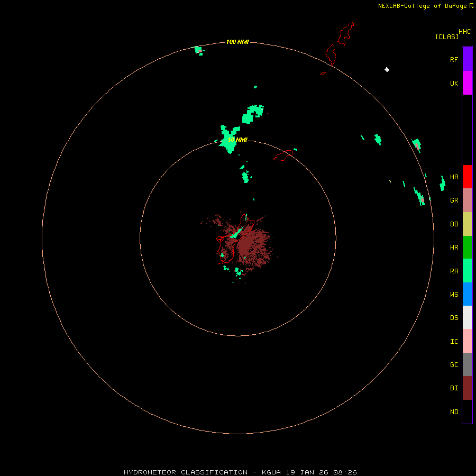Click the large green rain cell on the 50 NMI ring

pyautogui.click(x=229, y=139)
